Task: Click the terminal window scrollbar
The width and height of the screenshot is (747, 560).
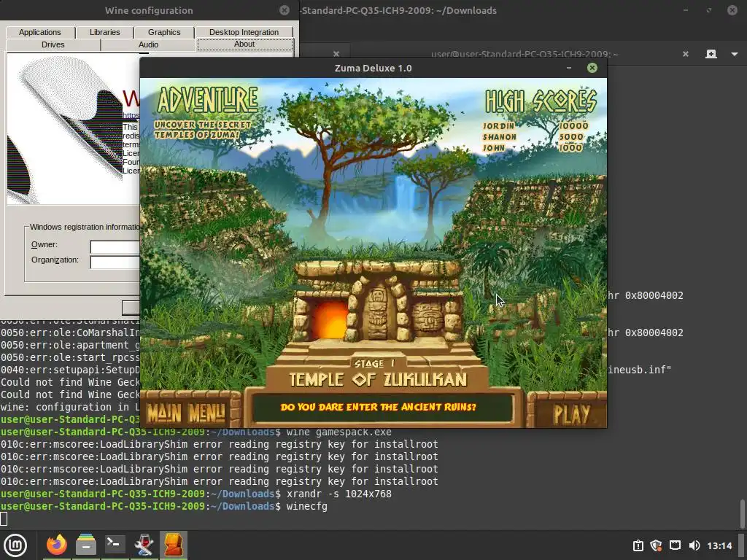Action: pyautogui.click(x=742, y=513)
